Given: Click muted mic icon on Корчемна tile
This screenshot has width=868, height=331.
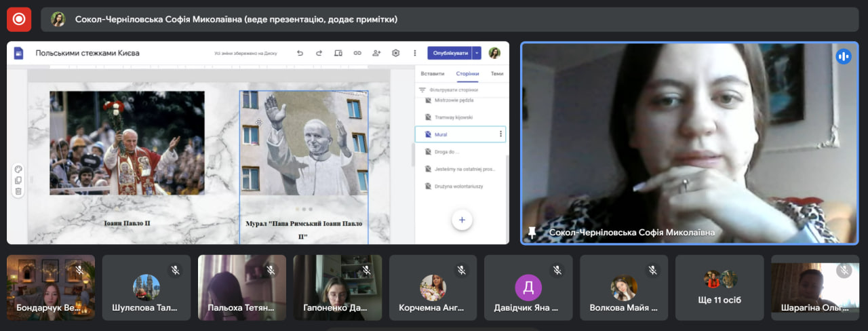Looking at the screenshot, I should tap(462, 270).
